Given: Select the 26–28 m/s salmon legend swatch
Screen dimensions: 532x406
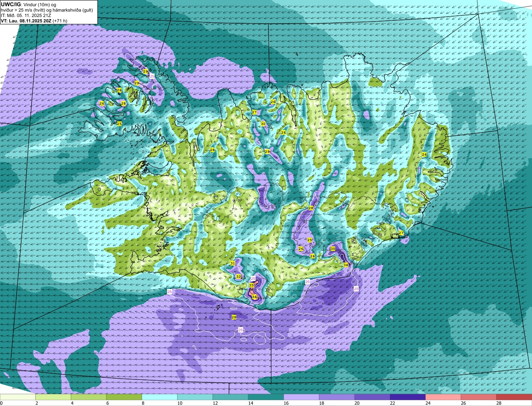Looking at the screenshot, I should click(478, 397).
